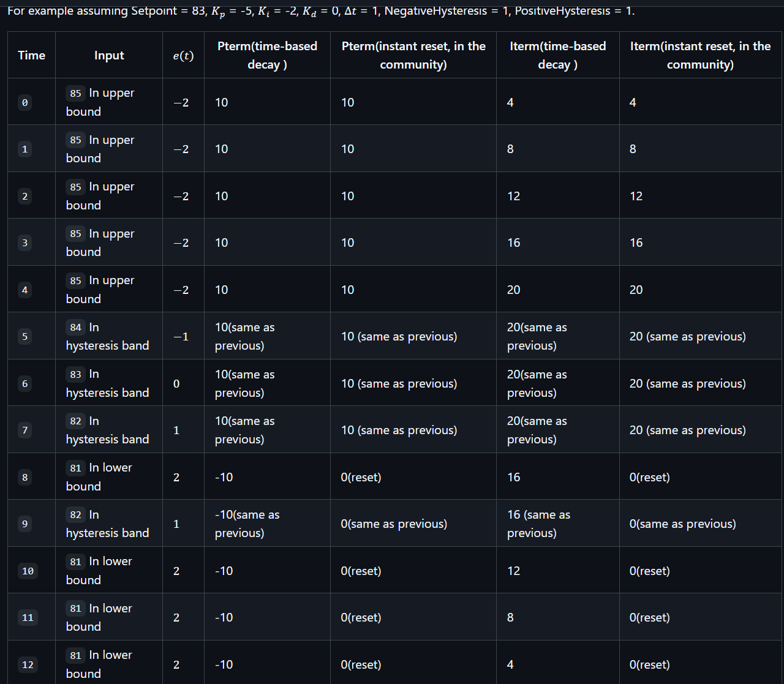The height and width of the screenshot is (684, 784).
Task: Click the "-10(same as previous)" Pterm cell
Action: [x=247, y=524]
